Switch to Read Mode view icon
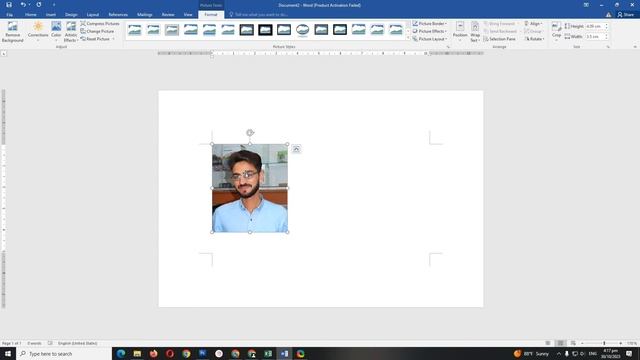The height and width of the screenshot is (360, 640). pyautogui.click(x=548, y=343)
